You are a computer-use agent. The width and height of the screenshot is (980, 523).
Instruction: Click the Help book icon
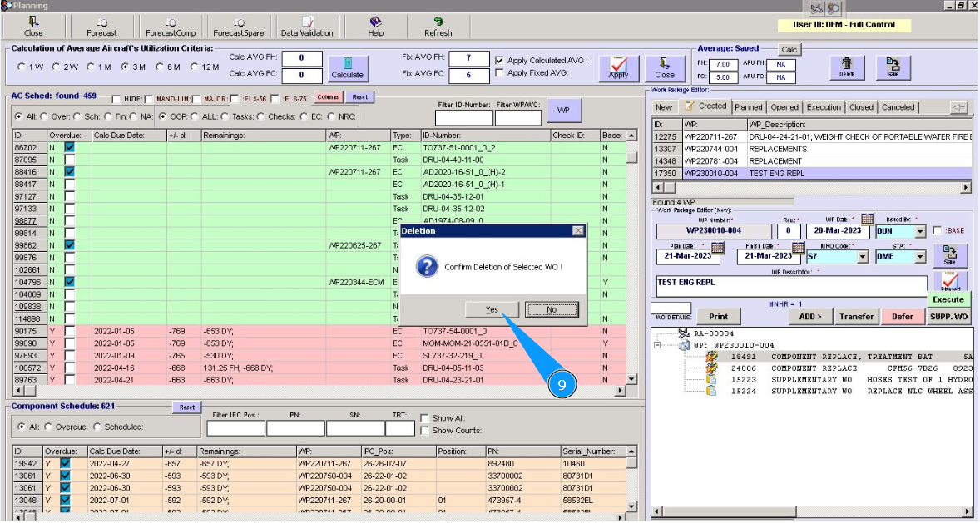point(375,22)
